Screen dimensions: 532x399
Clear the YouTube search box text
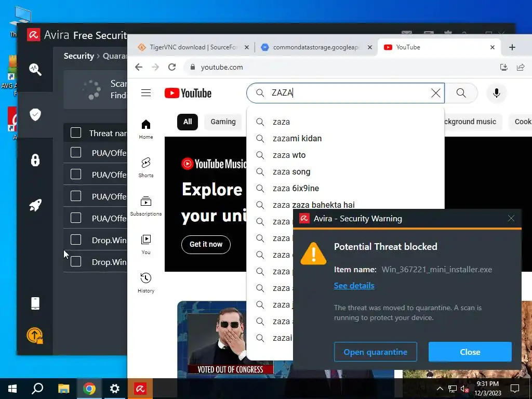[x=436, y=93]
